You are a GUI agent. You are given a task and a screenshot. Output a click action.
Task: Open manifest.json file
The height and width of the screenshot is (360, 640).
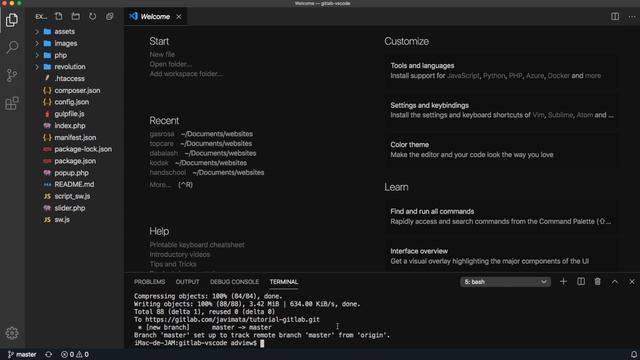76,138
